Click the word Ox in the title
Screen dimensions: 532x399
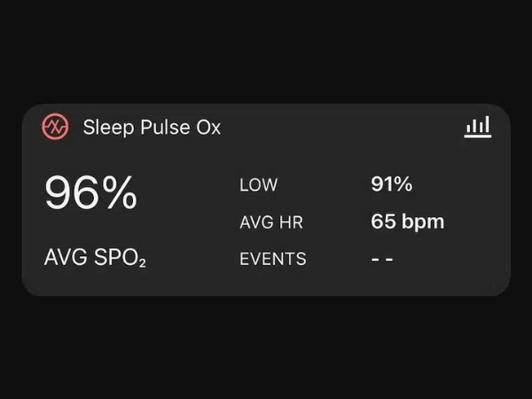pyautogui.click(x=208, y=128)
